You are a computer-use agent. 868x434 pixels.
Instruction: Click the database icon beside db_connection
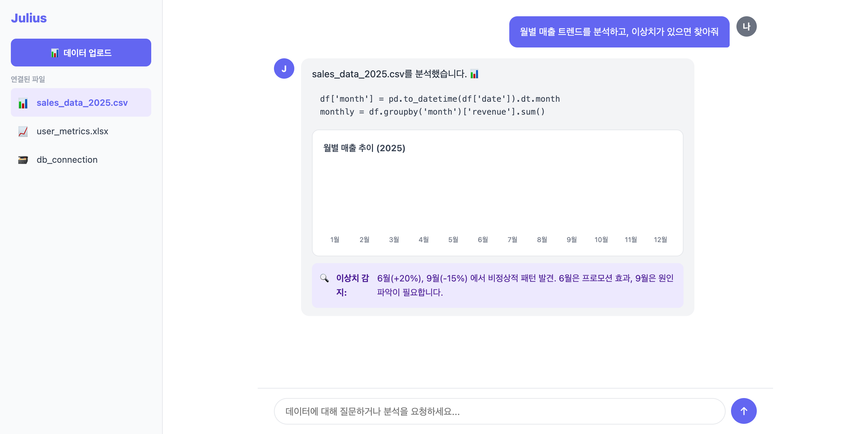[x=23, y=160]
